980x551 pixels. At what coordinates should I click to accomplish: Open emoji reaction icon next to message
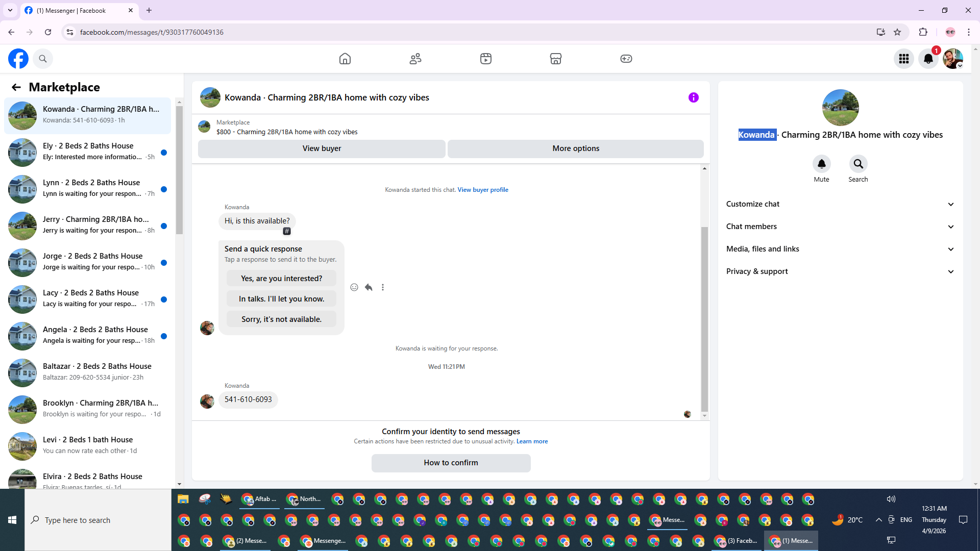354,287
